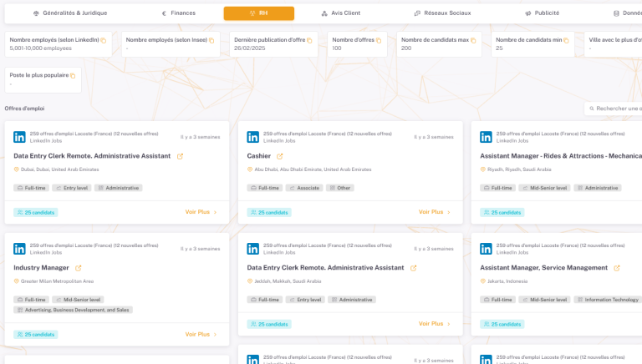
Task: Click the Rechercher une offre search field
Action: (614, 109)
